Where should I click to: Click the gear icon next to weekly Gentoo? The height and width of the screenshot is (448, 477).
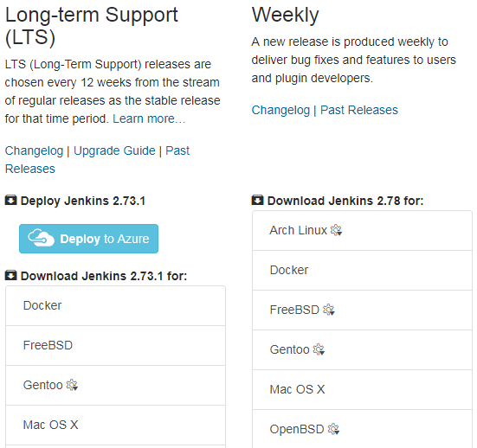pyautogui.click(x=319, y=349)
